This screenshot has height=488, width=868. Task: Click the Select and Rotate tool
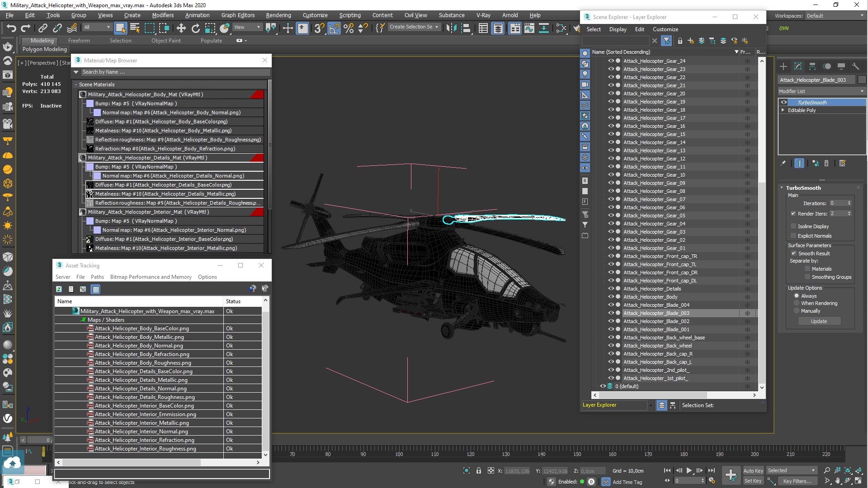[195, 28]
